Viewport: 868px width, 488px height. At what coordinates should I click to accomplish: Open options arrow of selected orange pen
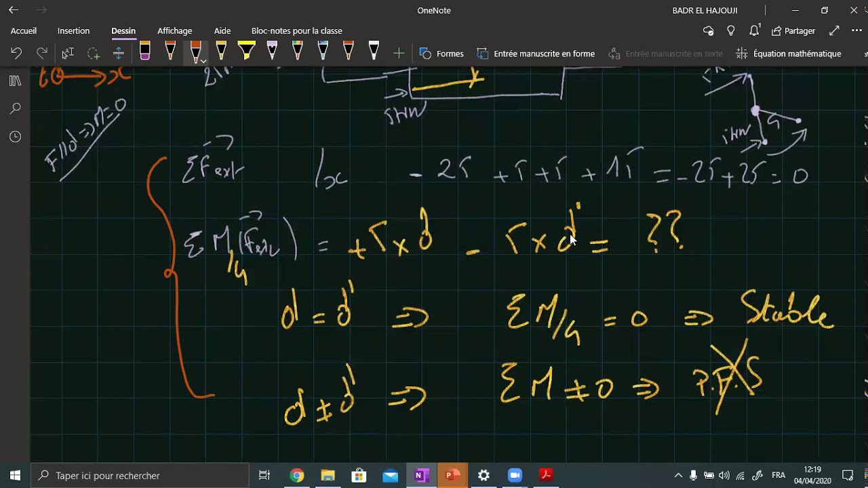tap(203, 61)
